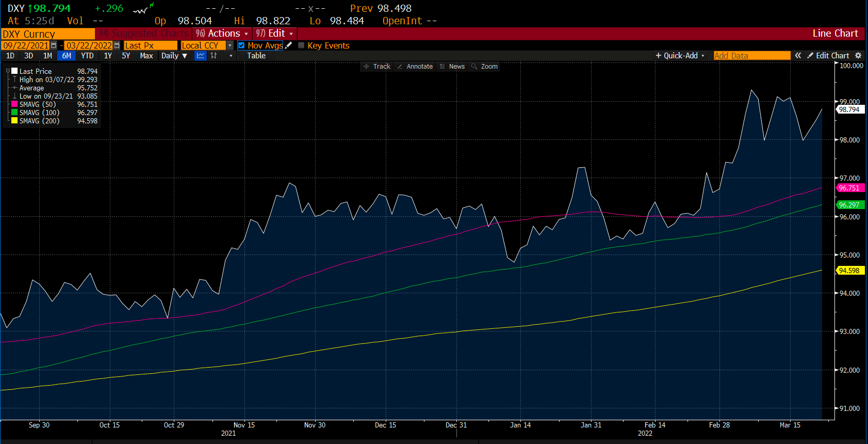Viewport: 868px width, 444px height.
Task: Open chart settings gear icon
Action: (x=858, y=56)
